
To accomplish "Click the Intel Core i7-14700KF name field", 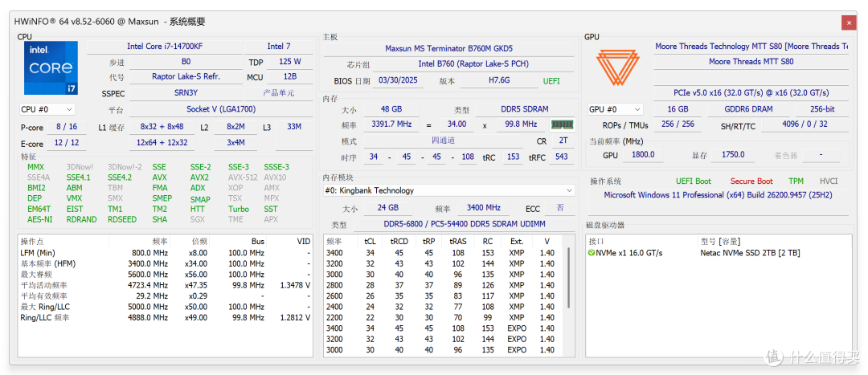I will tap(165, 47).
